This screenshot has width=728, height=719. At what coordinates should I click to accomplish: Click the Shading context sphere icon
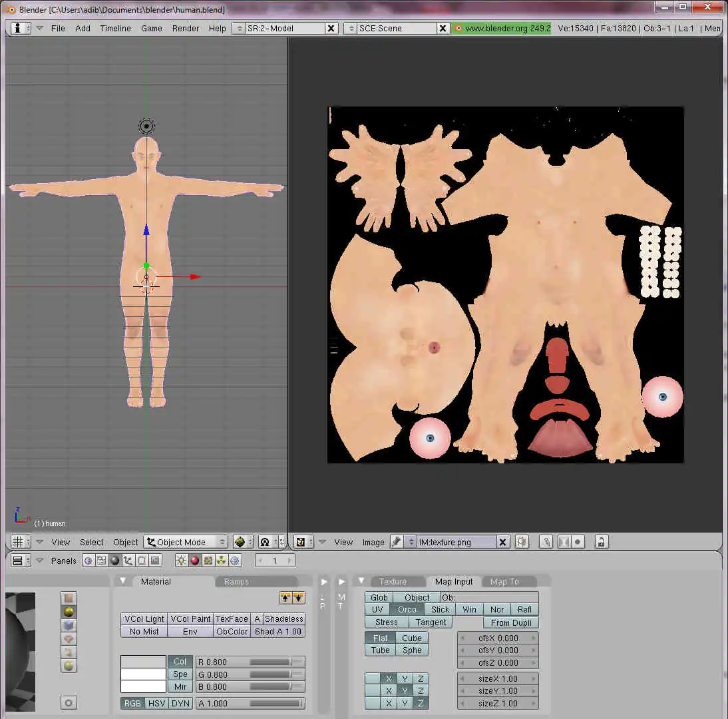coord(115,561)
